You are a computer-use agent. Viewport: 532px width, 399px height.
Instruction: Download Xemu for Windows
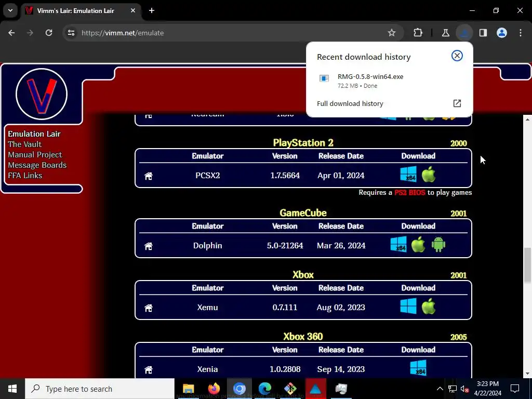click(408, 307)
